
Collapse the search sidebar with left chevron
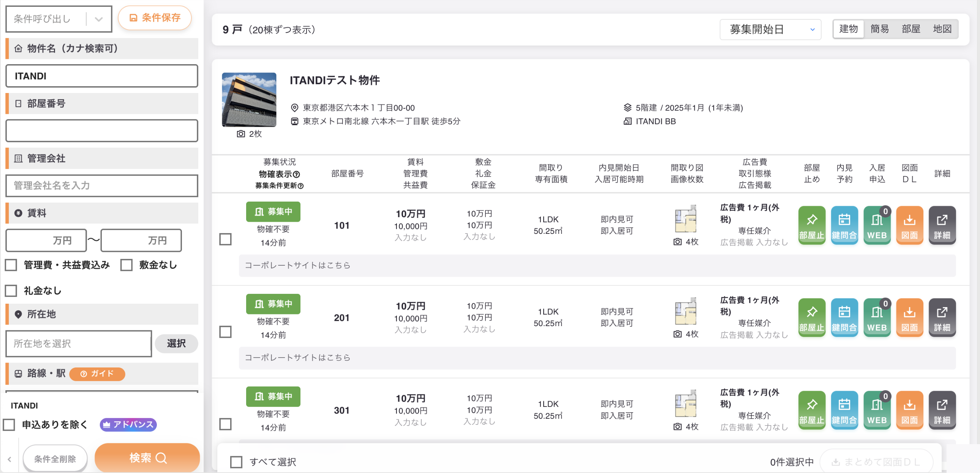coord(9,459)
